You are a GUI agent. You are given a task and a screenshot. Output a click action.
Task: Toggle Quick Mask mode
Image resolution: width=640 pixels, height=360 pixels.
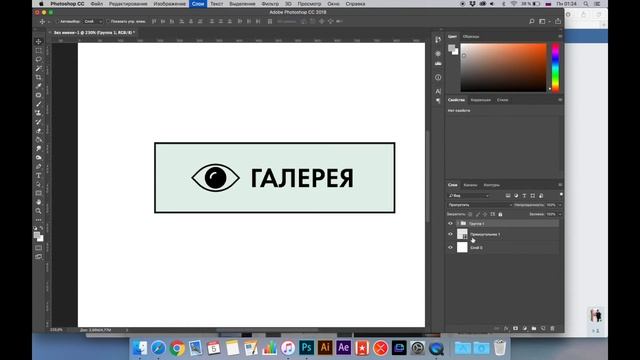[x=39, y=248]
